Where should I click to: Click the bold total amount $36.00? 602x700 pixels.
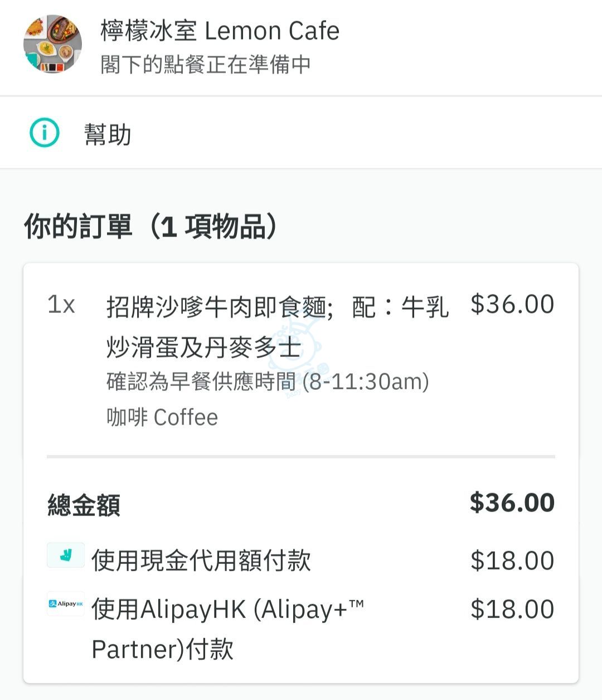tap(512, 503)
